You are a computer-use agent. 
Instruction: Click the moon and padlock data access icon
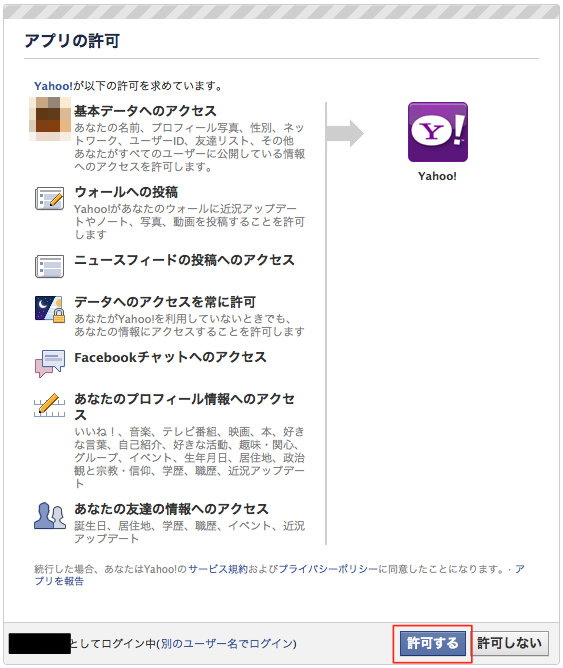click(x=50, y=309)
